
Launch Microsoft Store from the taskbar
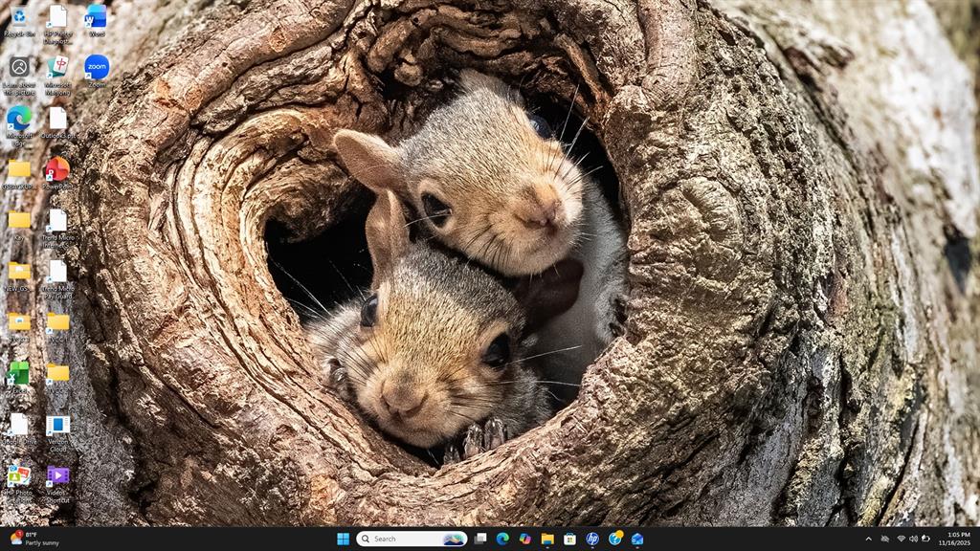pyautogui.click(x=569, y=539)
